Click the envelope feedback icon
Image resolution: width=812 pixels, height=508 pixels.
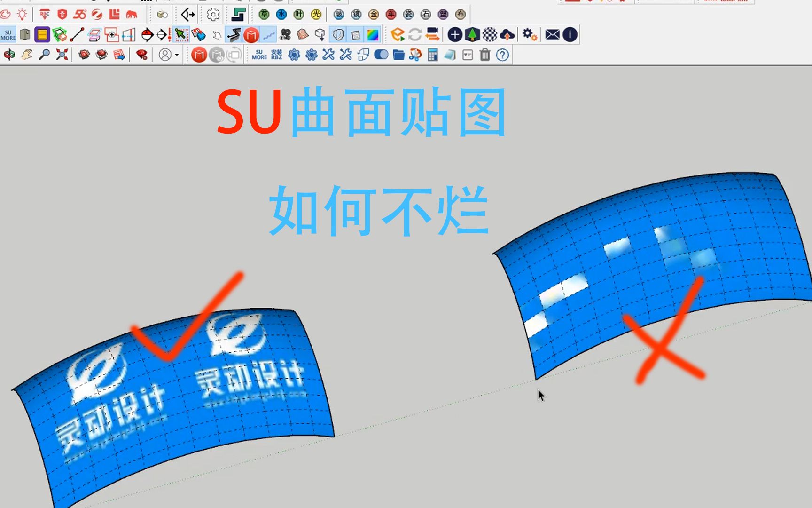pyautogui.click(x=553, y=35)
